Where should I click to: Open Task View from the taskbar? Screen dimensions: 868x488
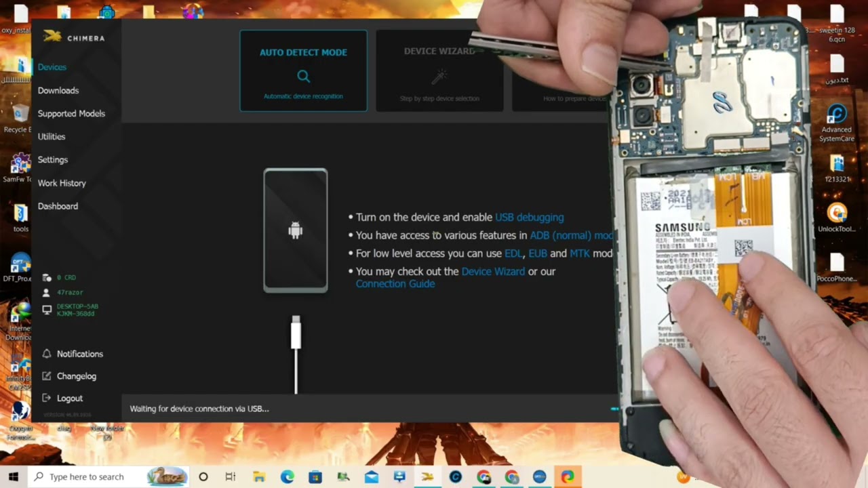coord(231,476)
